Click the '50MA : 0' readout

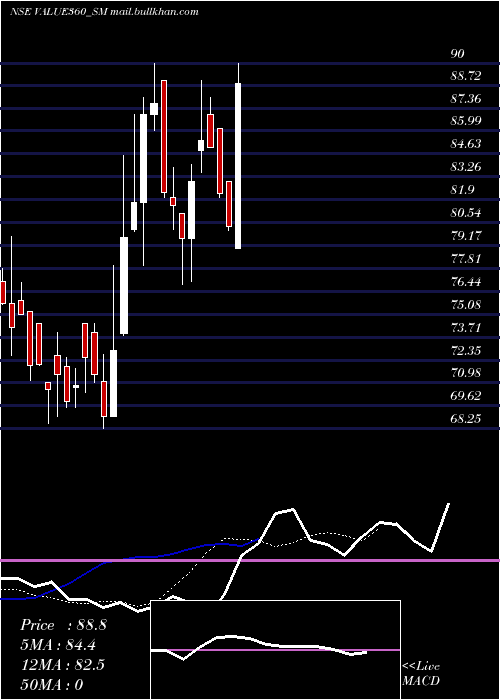click(x=52, y=684)
